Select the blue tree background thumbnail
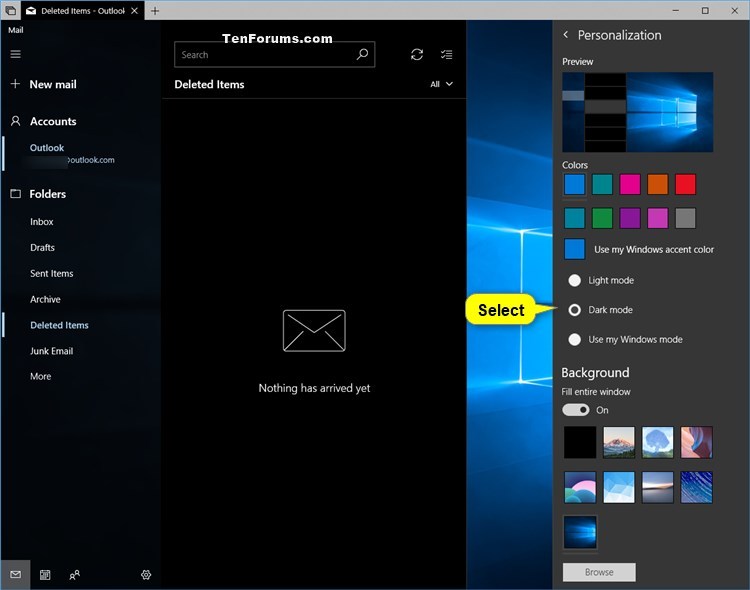Image resolution: width=750 pixels, height=590 pixels. click(658, 443)
